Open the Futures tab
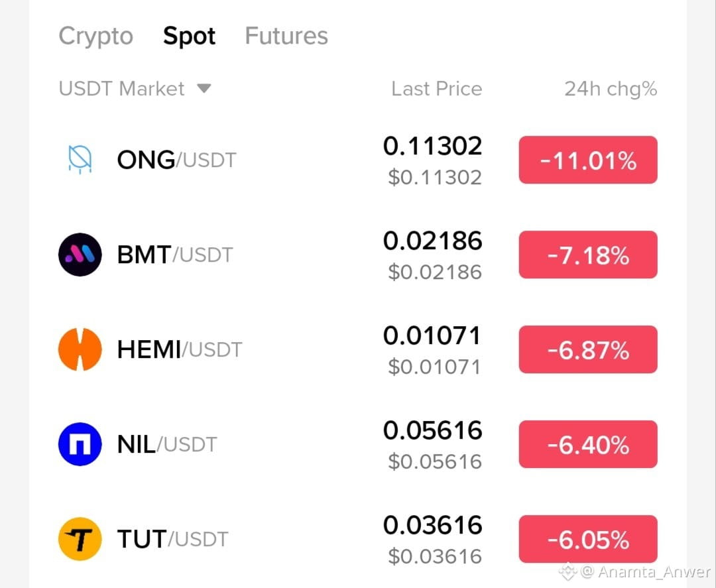Screen dimensions: 716x588 pos(286,36)
